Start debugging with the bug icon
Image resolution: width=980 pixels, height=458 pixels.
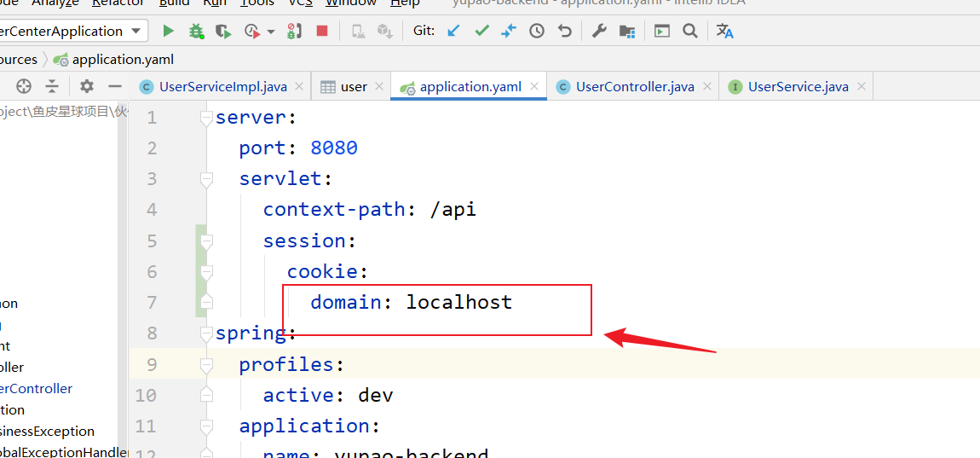pos(196,32)
